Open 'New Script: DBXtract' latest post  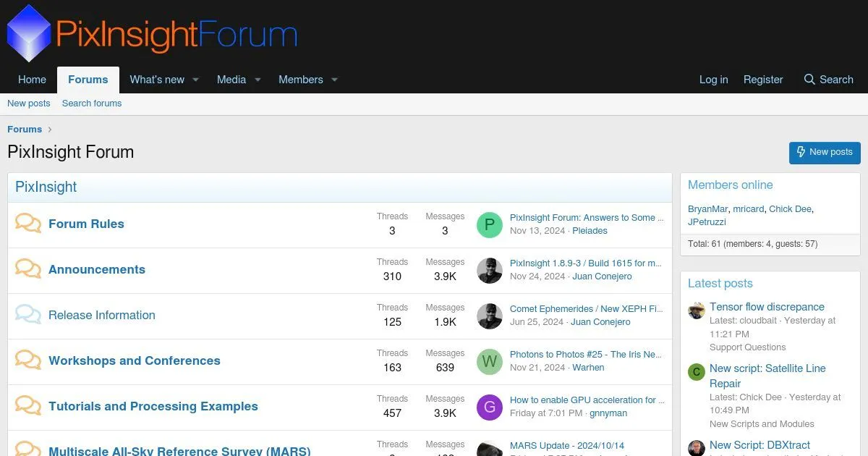click(759, 445)
